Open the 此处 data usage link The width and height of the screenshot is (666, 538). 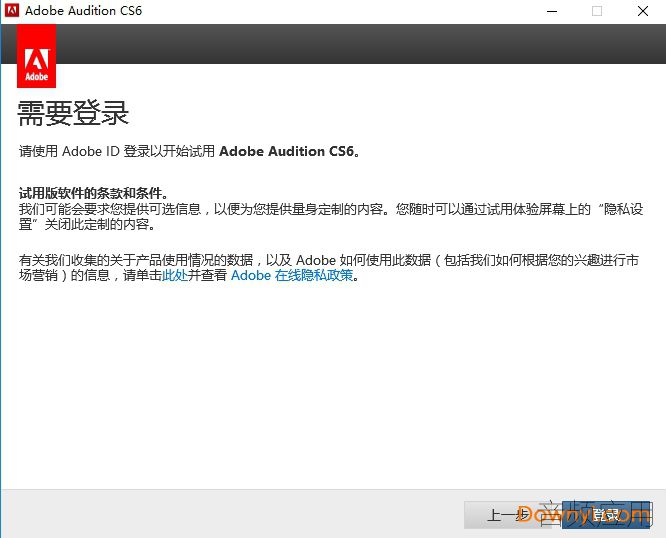coord(175,276)
